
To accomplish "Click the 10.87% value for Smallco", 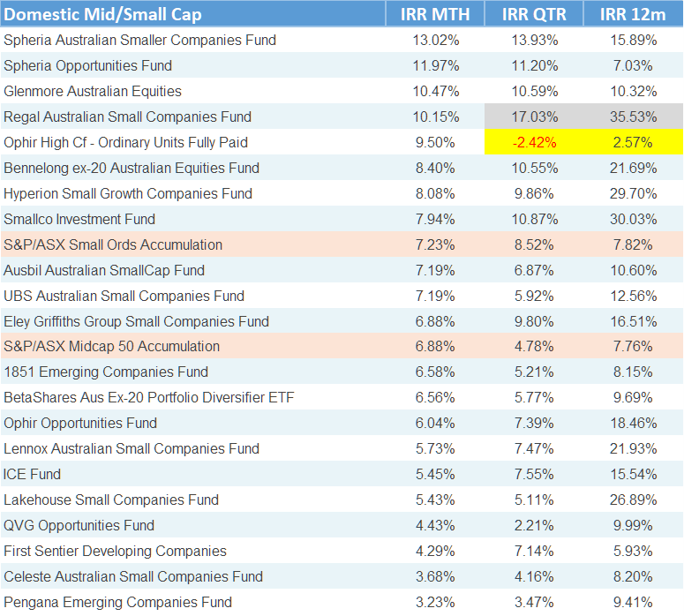I will point(534,219).
